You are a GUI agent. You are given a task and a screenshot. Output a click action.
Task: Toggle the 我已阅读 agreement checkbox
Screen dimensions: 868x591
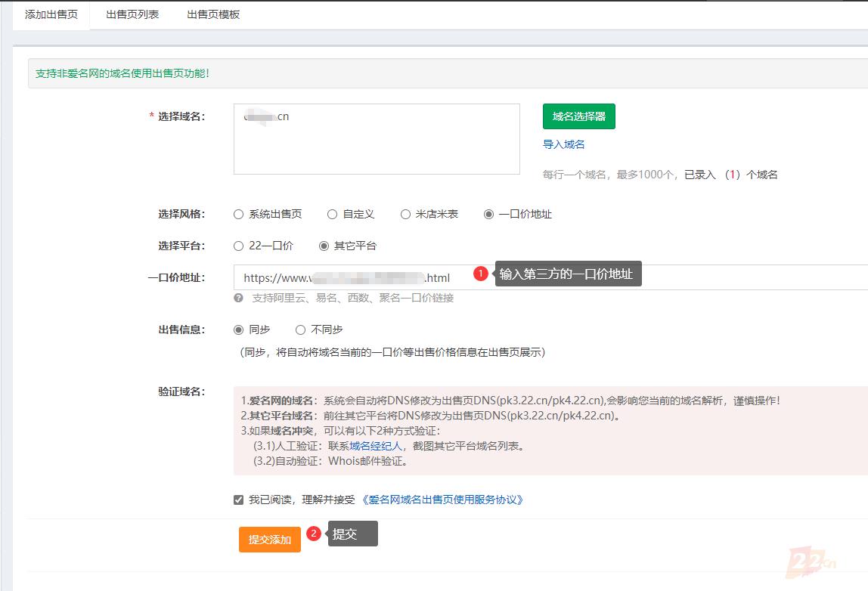pos(239,500)
